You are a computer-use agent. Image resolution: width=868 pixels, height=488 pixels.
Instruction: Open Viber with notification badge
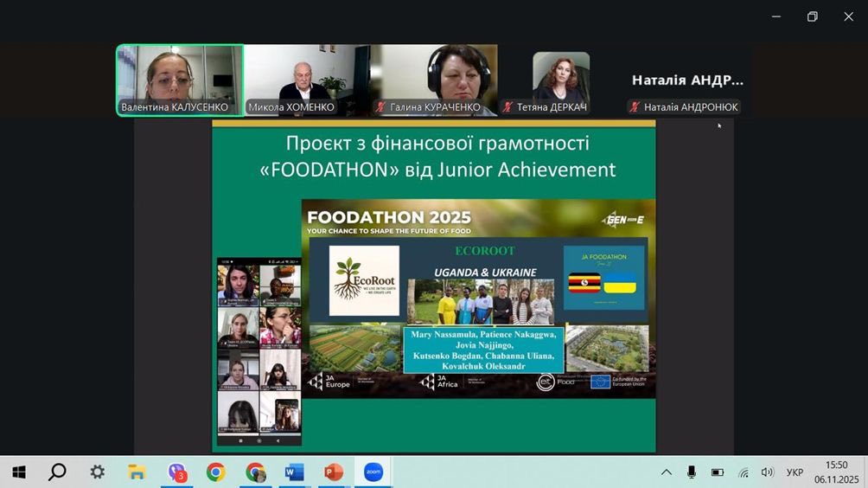(177, 472)
